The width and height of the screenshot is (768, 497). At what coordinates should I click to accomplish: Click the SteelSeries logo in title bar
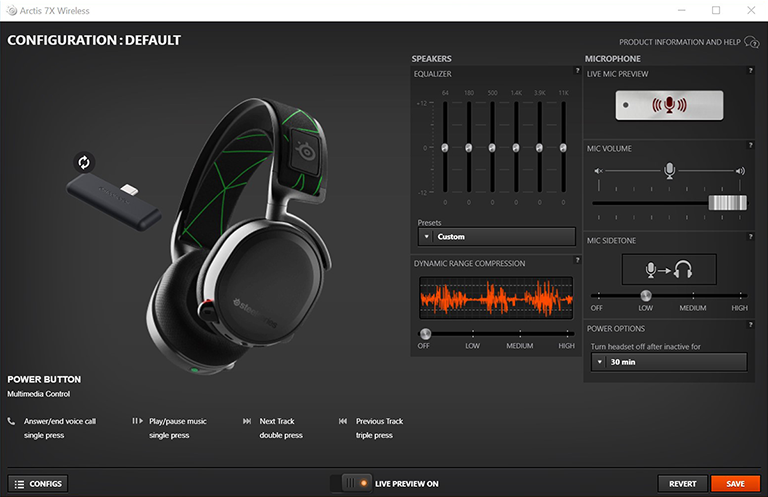(11, 10)
